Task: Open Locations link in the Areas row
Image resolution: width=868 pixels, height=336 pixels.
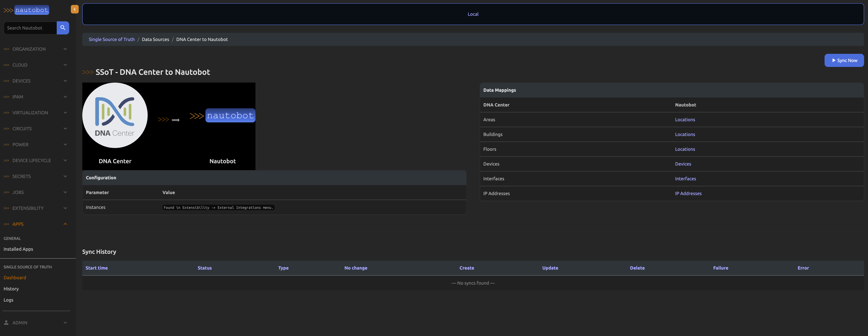Action: click(685, 120)
